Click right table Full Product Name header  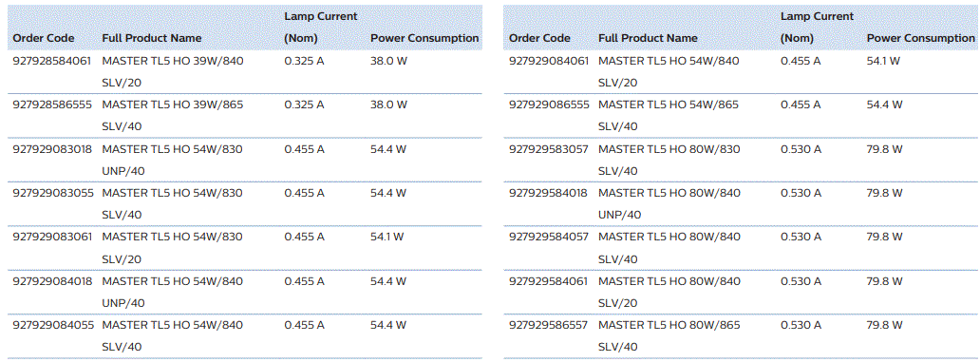(x=648, y=38)
